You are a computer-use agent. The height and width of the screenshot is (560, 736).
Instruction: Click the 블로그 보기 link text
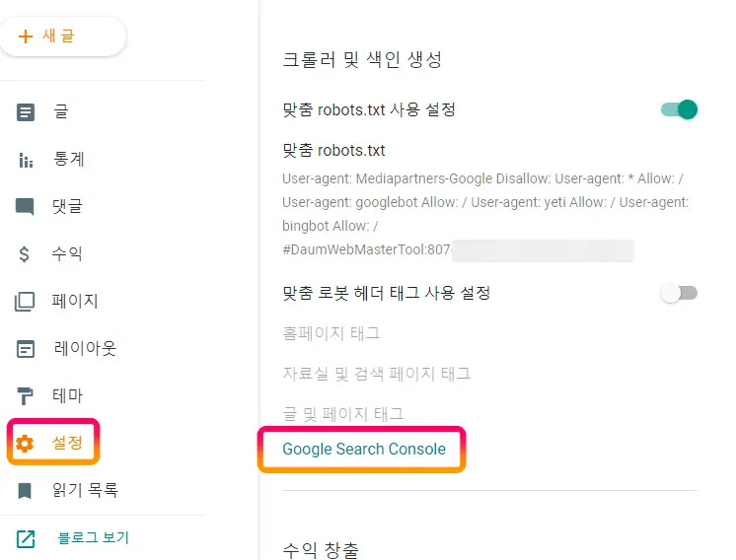pos(94,538)
